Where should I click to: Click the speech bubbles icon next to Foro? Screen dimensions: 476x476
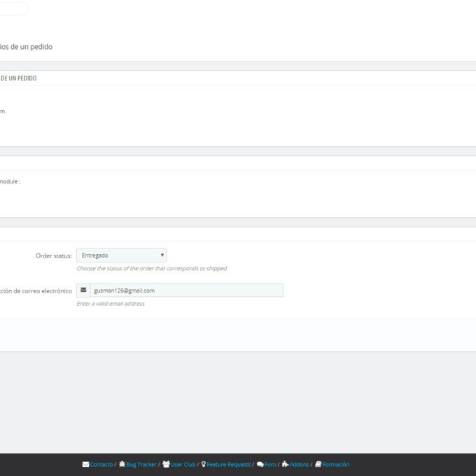(x=260, y=465)
